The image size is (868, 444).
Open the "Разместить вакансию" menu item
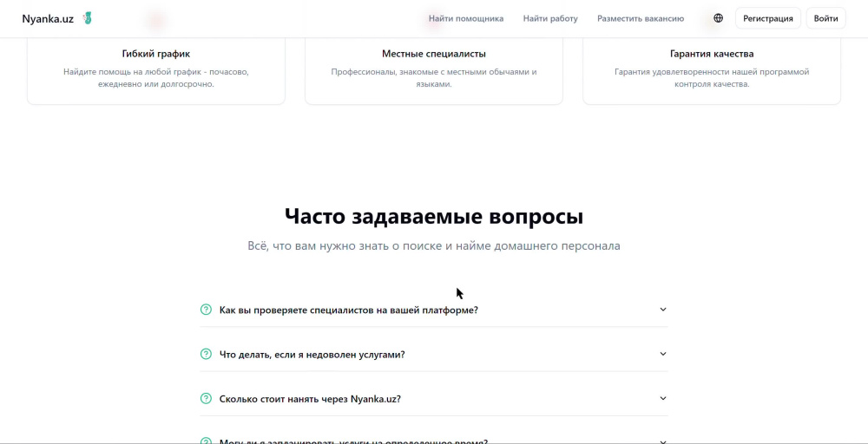pyautogui.click(x=641, y=18)
